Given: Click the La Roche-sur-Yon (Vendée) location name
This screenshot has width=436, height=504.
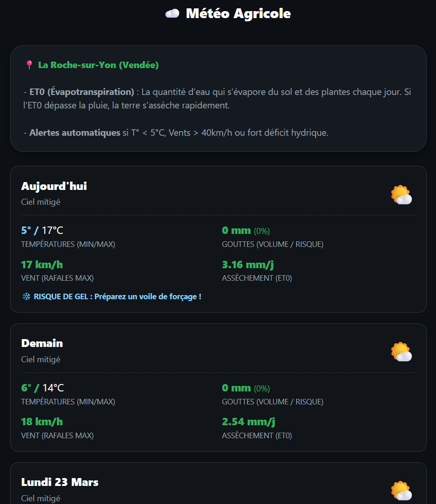Looking at the screenshot, I should click(x=98, y=65).
